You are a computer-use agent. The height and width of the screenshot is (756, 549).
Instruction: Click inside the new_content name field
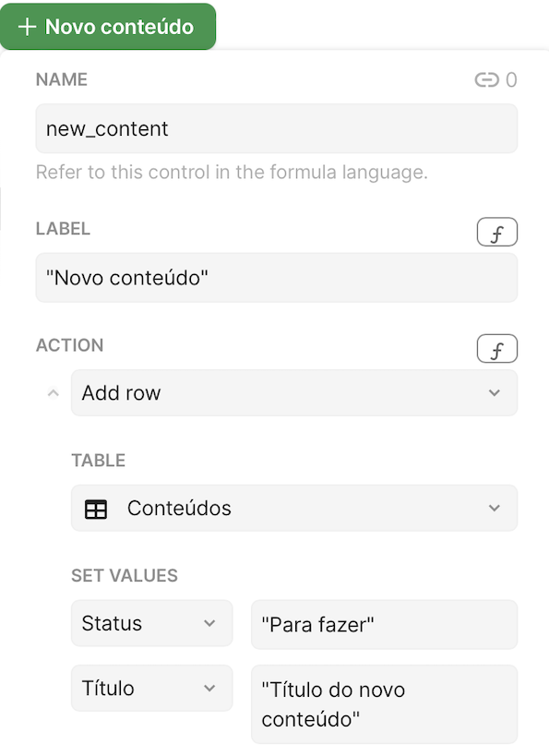tap(277, 128)
